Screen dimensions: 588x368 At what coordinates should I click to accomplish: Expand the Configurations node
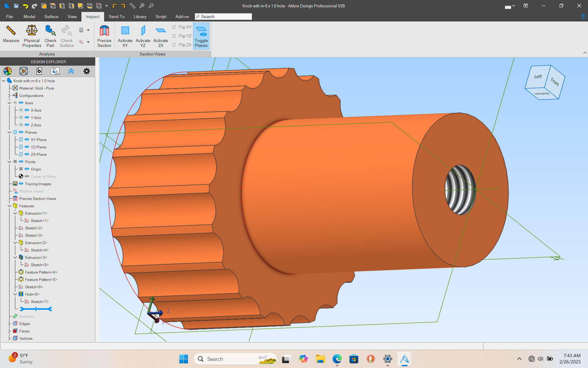pos(9,96)
